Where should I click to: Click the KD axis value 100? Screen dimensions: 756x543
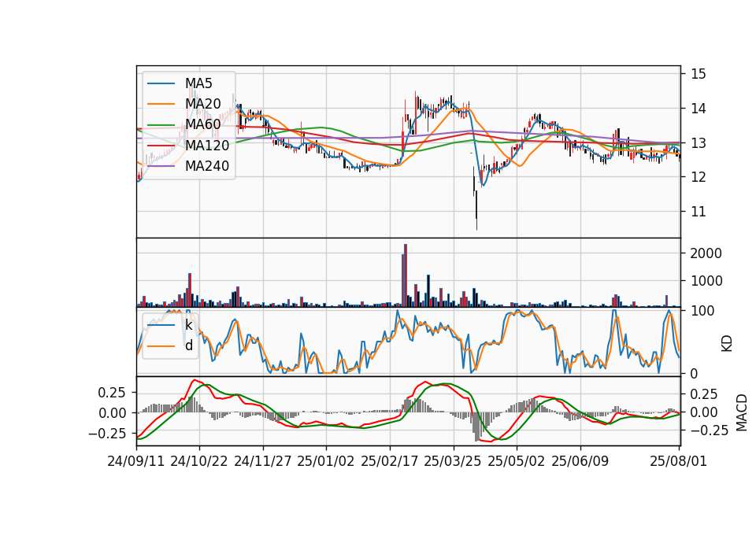coord(702,312)
